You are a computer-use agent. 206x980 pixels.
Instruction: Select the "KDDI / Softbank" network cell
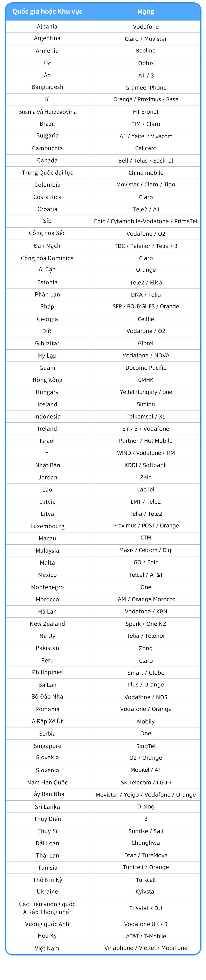(145, 465)
